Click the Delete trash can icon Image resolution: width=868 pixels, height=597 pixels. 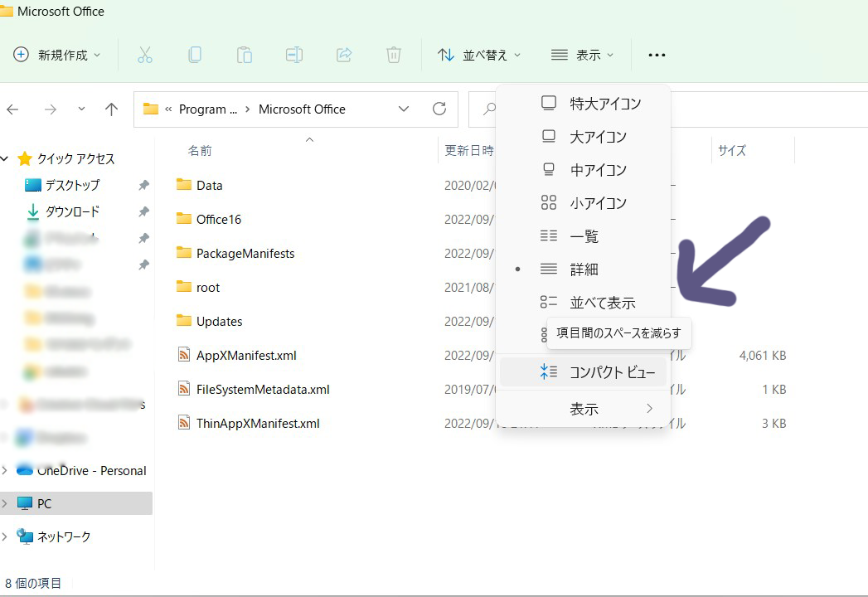coord(394,55)
